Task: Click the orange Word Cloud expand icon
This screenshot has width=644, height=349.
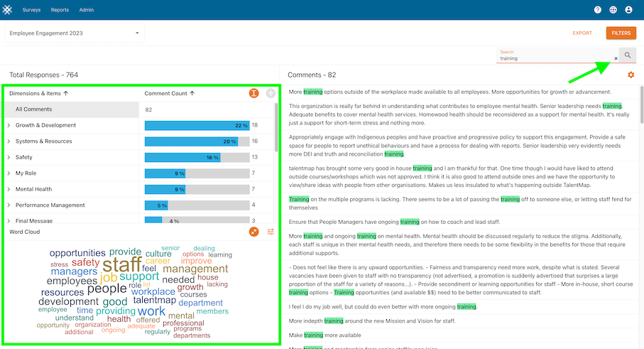Action: (x=253, y=232)
